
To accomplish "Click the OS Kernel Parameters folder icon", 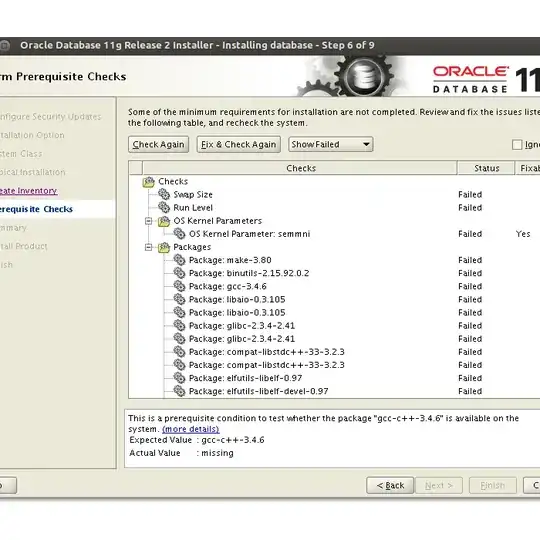I will coord(164,221).
